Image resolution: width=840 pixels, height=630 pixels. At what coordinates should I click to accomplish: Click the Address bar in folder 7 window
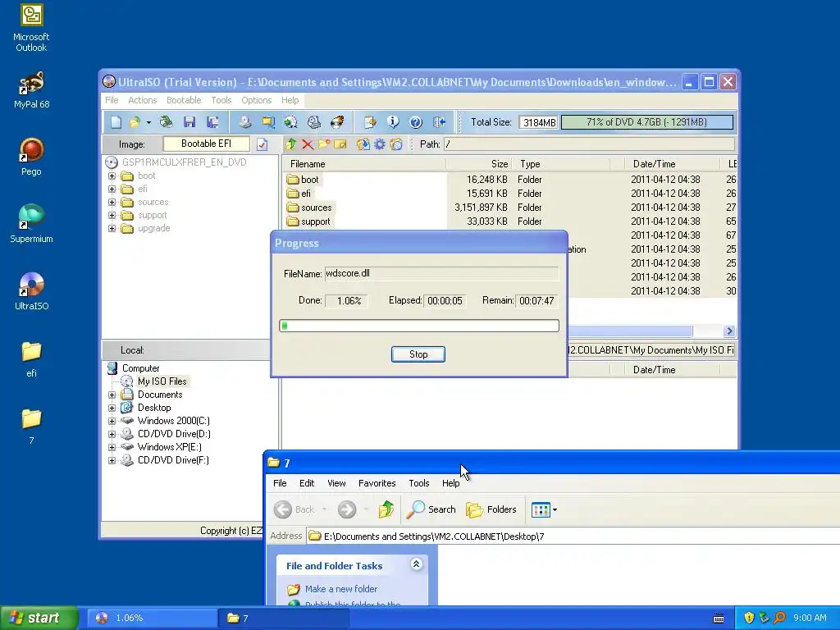[x=573, y=536]
